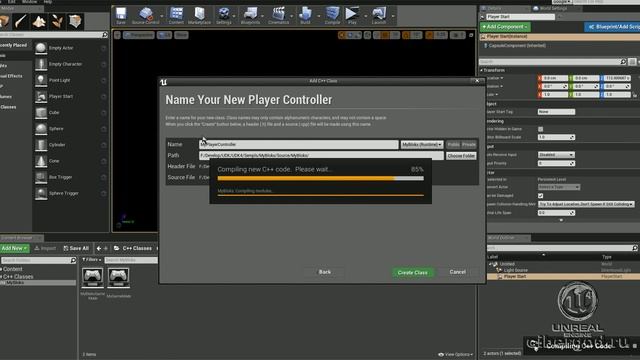Select the Cube shape icon
640x360 pixels.
pos(41,113)
